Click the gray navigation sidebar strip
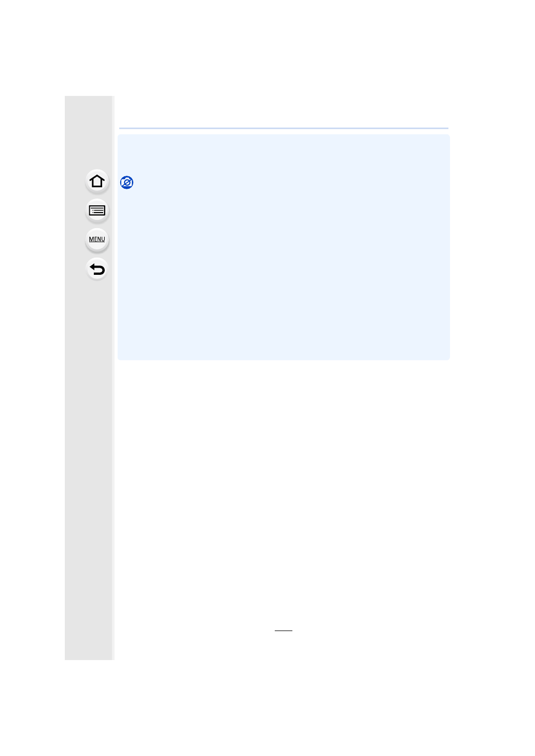The width and height of the screenshot is (535, 756). 89,377
